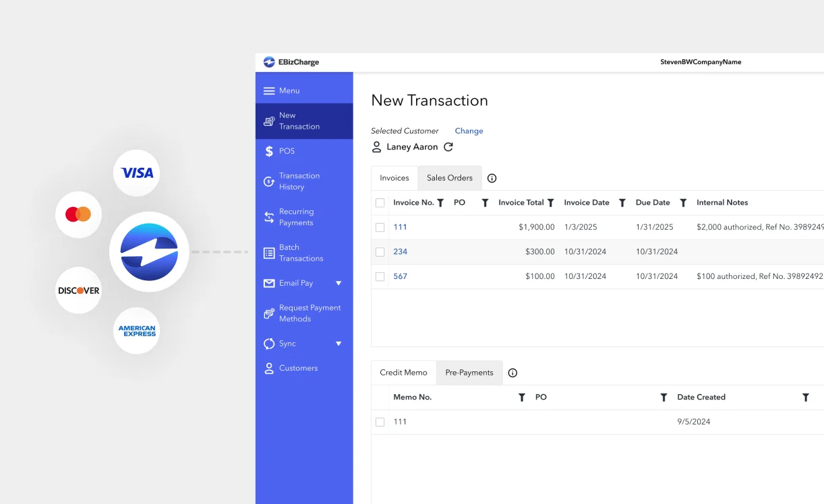824x504 pixels.
Task: Check the box for invoice 111
Action: coord(380,228)
